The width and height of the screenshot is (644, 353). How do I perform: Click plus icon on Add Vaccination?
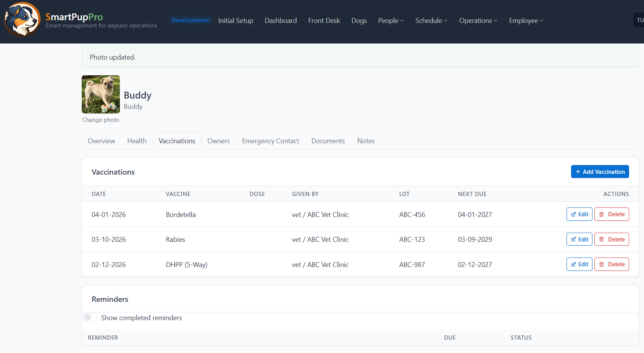[578, 172]
